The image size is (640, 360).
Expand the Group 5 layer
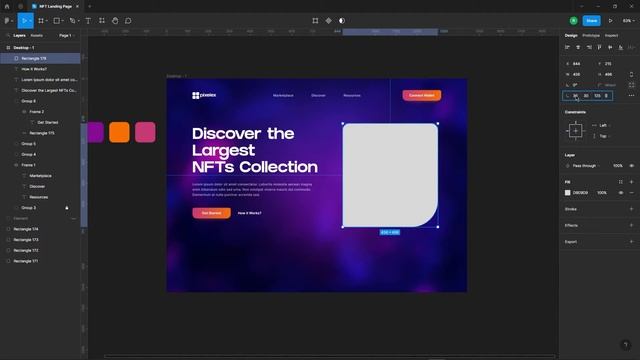click(x=16, y=144)
